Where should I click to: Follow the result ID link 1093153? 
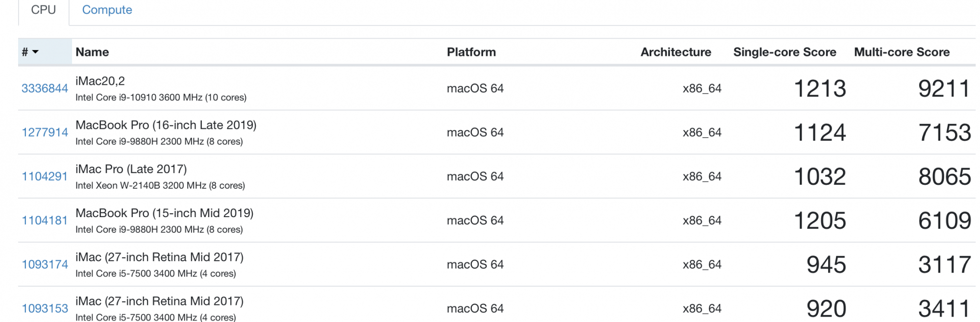(45, 308)
